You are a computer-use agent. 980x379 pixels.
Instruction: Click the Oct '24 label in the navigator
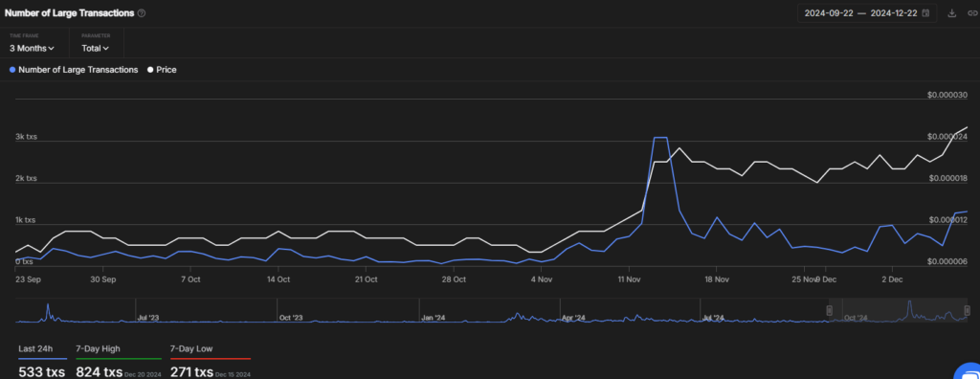[856, 318]
